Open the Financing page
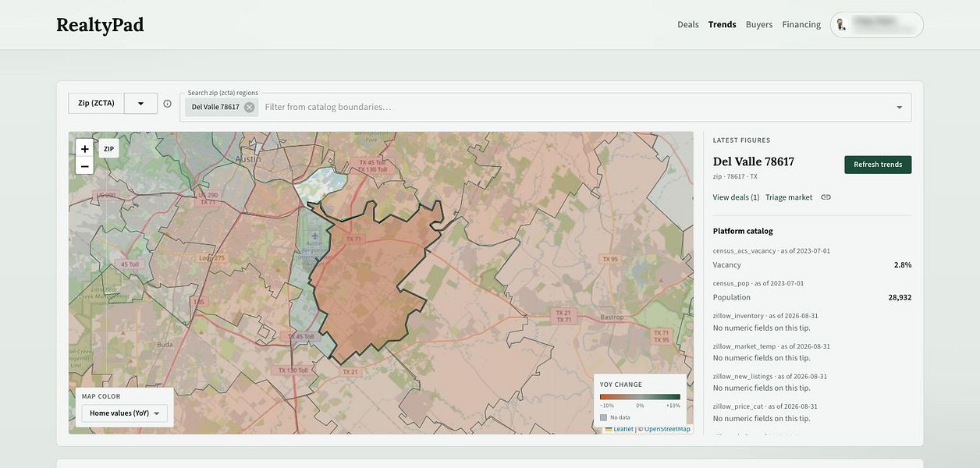 pyautogui.click(x=801, y=25)
